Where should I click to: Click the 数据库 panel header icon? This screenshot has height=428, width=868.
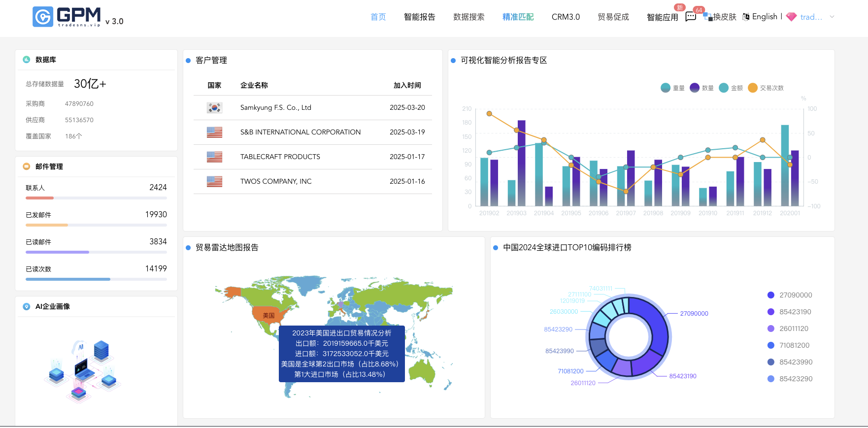(27, 60)
